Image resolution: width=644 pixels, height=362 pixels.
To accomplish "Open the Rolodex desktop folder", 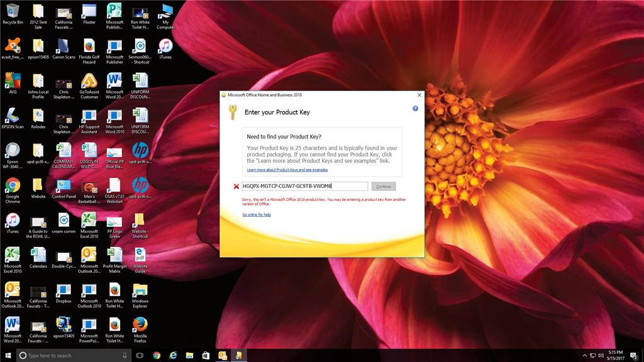I will pyautogui.click(x=38, y=119).
